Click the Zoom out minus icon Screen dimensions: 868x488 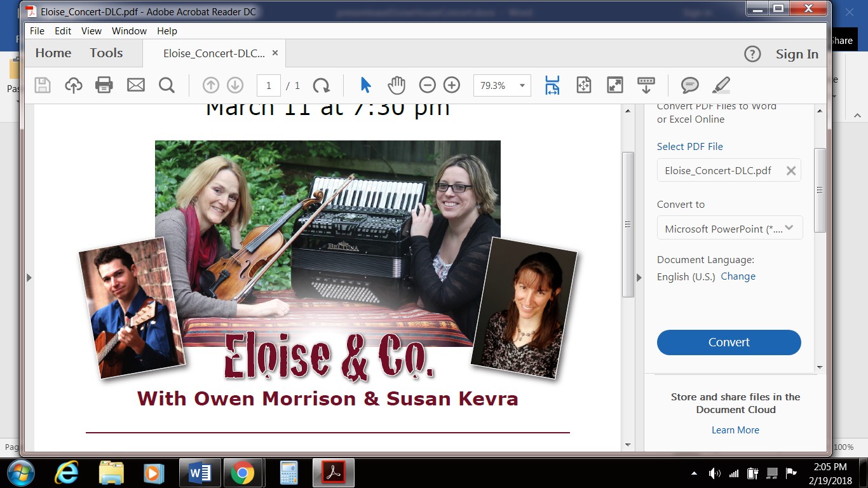click(x=428, y=85)
